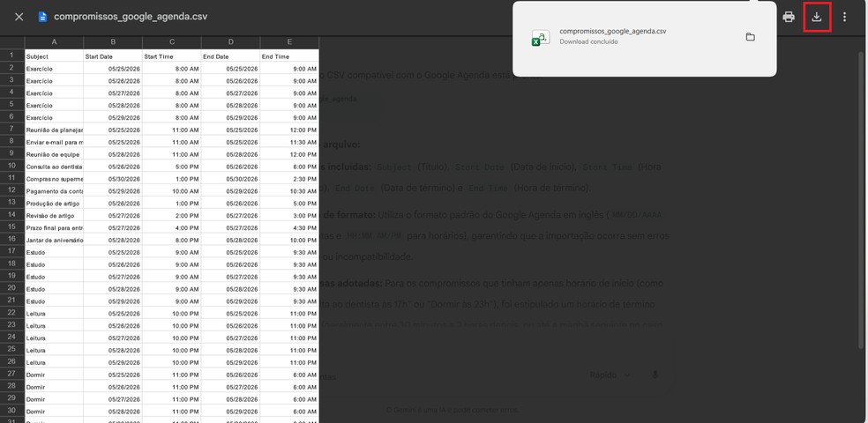868x423 pixels.
Task: Click the Subject header cell
Action: (55, 56)
